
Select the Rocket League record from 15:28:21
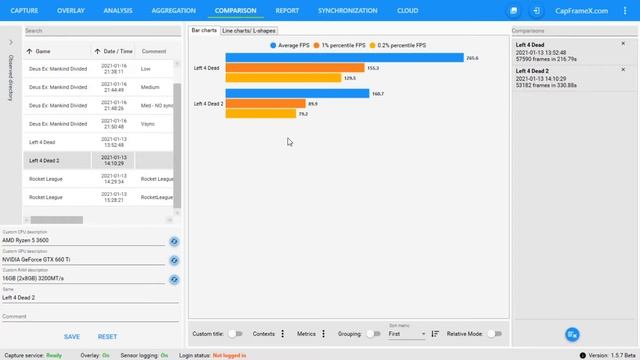(98, 197)
